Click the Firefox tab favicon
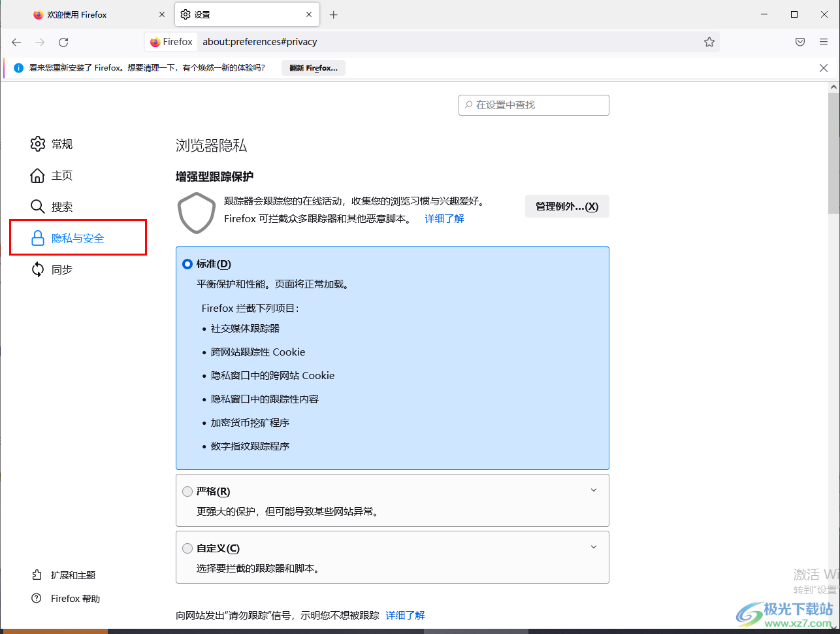Viewport: 840px width, 634px height. pyautogui.click(x=39, y=14)
